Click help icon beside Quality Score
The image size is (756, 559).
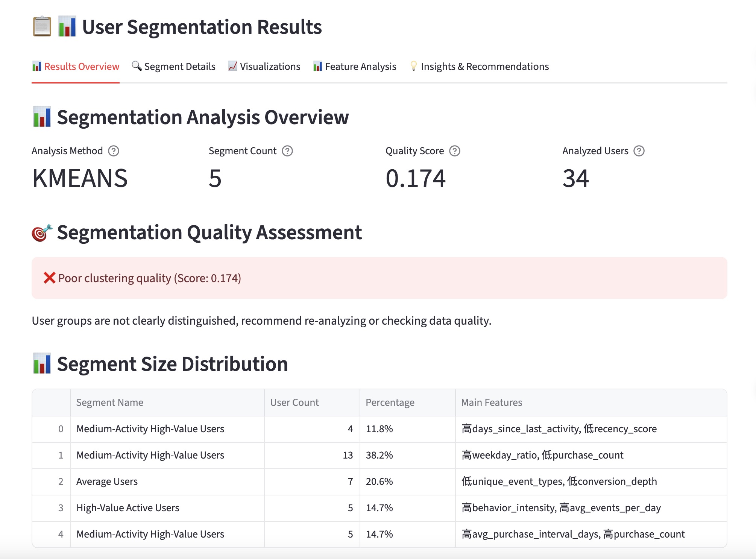point(455,151)
